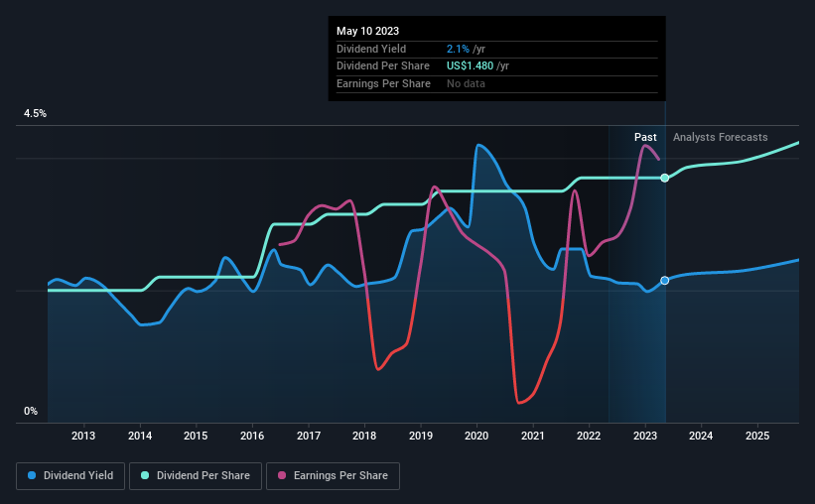Screen dimensions: 815x504
Task: Click the tooltip Dividend Yield row label
Action: pos(371,49)
